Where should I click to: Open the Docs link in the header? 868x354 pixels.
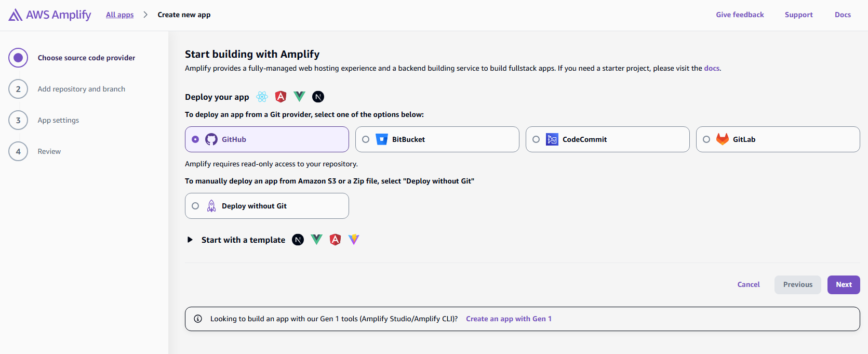pyautogui.click(x=843, y=15)
